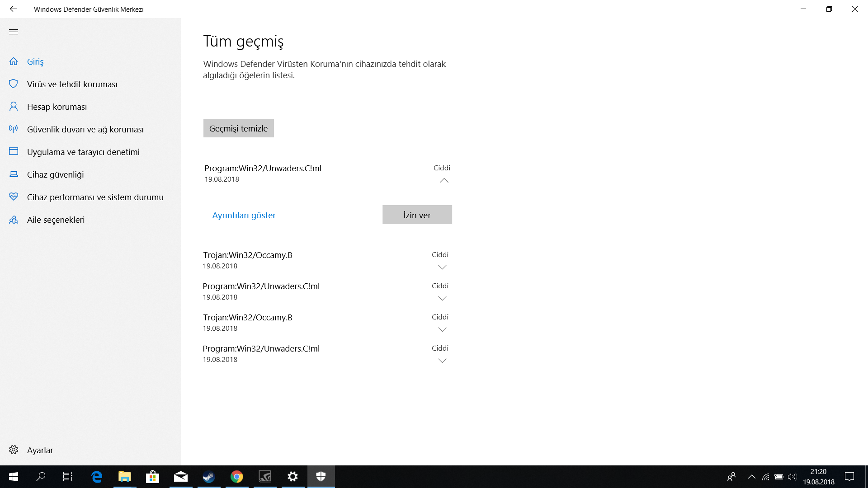This screenshot has width=868, height=488.
Task: Select the second Trojan:Win32/Occamy.B threat name
Action: click(248, 317)
